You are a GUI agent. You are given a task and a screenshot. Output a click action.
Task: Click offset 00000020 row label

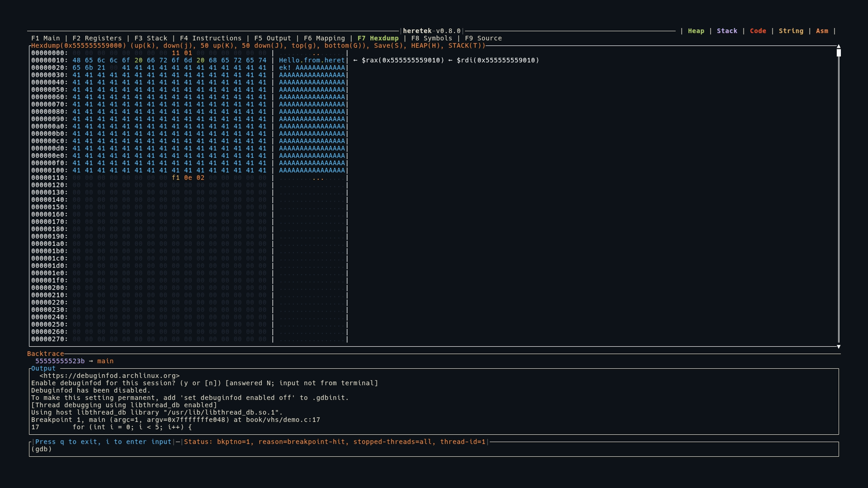click(49, 68)
